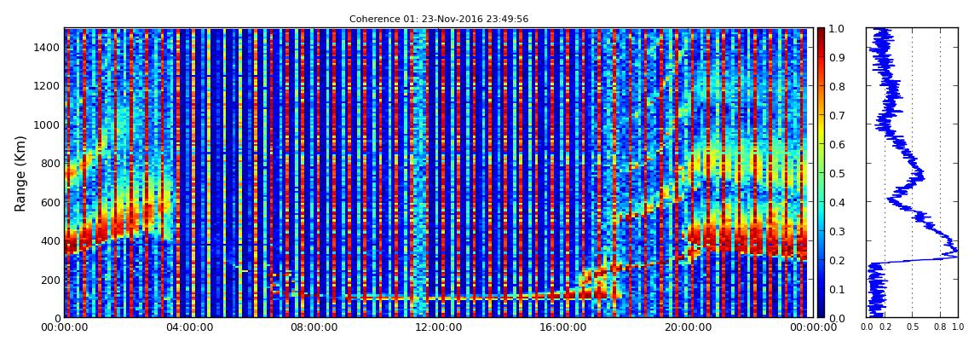The image size is (980, 347).
Task: Click the colorbar label 0.7
Action: [839, 116]
